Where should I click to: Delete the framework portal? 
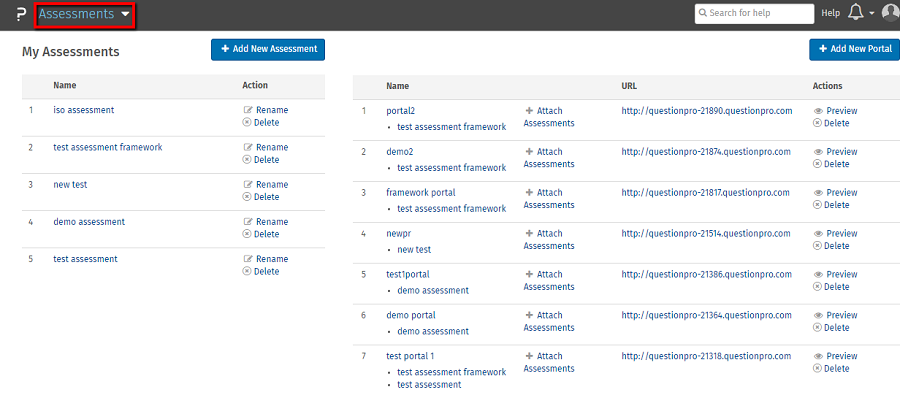831,205
